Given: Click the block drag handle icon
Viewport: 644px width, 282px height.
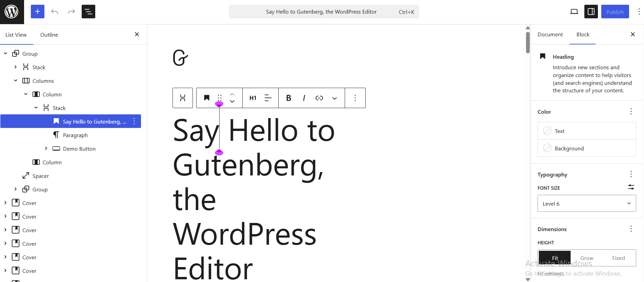Looking at the screenshot, I should 220,98.
